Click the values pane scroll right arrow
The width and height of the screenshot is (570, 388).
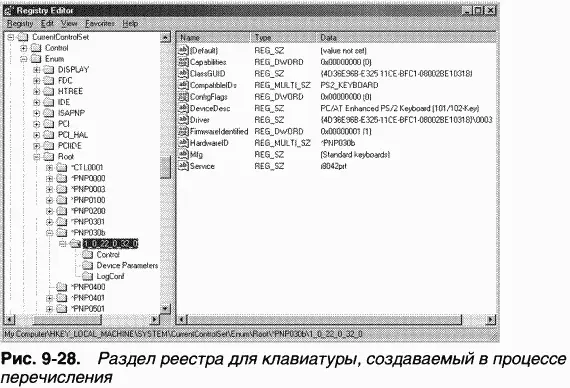(x=491, y=320)
